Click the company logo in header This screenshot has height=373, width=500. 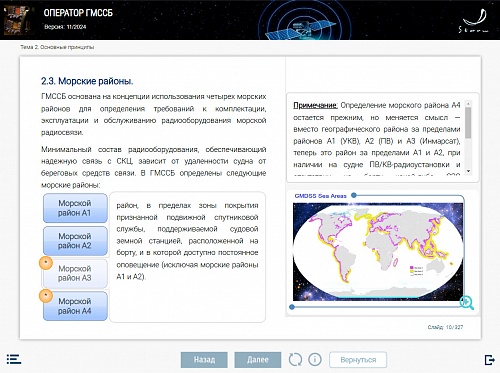coord(474,21)
